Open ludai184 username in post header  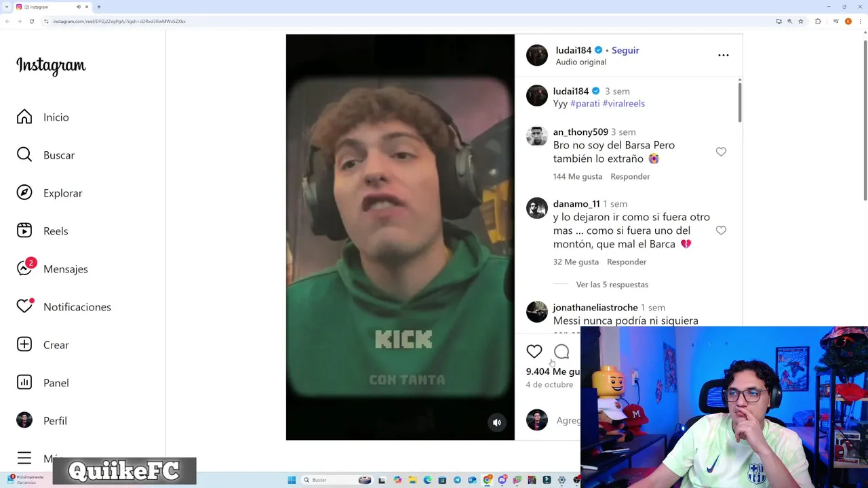tap(574, 50)
